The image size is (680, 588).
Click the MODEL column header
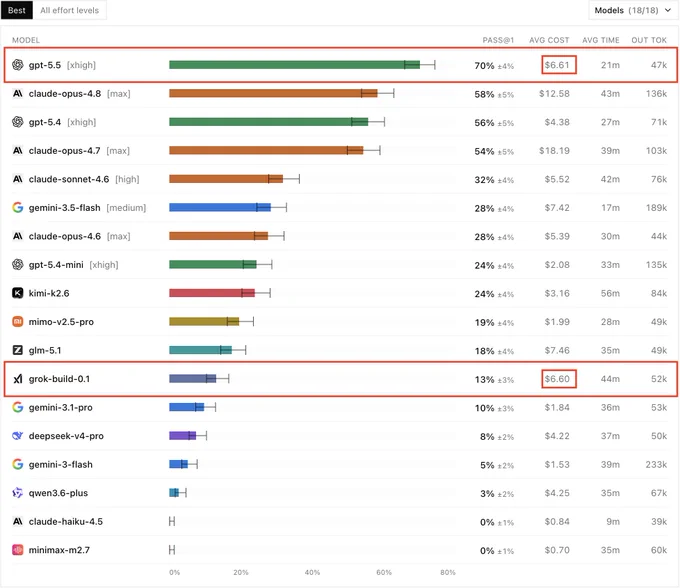(x=26, y=40)
